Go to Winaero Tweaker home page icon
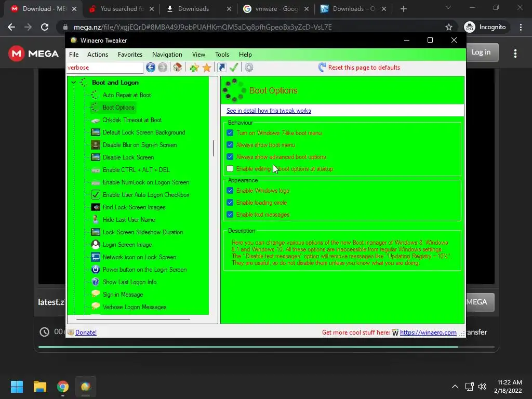 [x=177, y=68]
